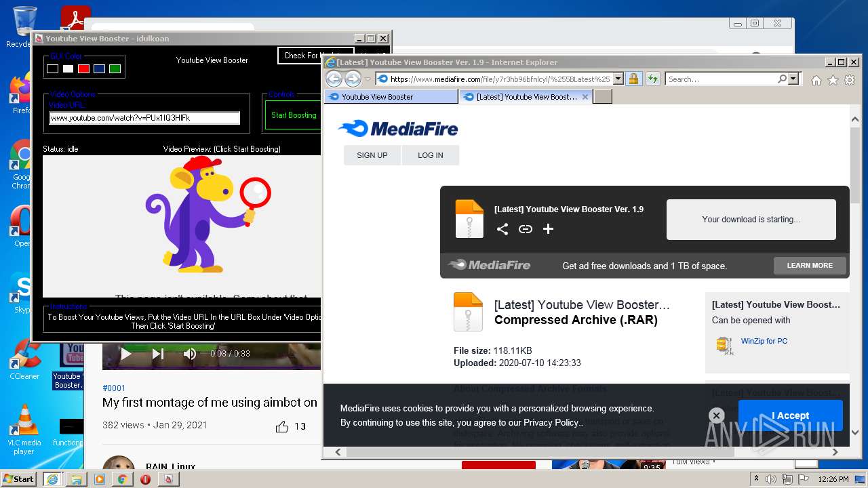Skip to next YouTube video
This screenshot has height=488, width=868.
158,353
